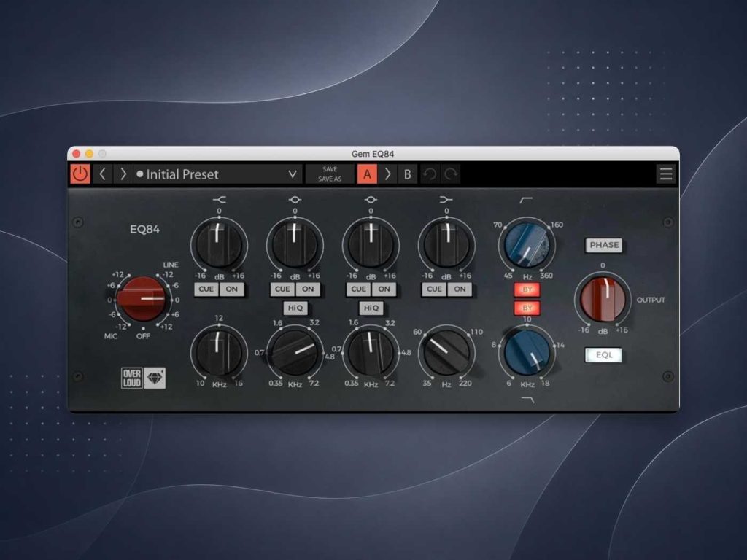This screenshot has width=747, height=560.
Task: Select the B comparison slot
Action: 408,174
